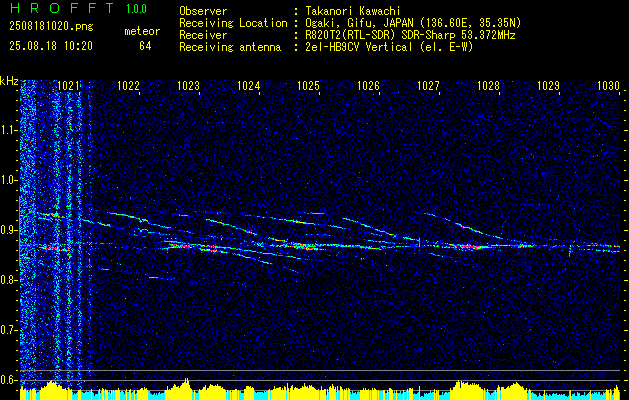Click the date 25.08.18 10:20

click(51, 46)
